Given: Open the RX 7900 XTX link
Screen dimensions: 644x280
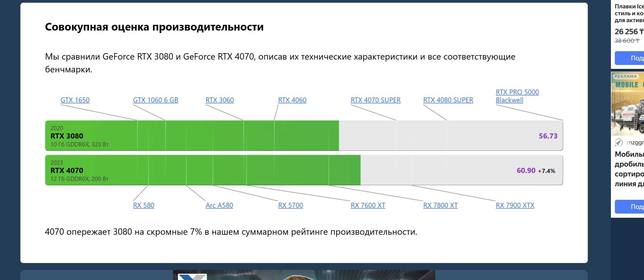Looking at the screenshot, I should [515, 205].
